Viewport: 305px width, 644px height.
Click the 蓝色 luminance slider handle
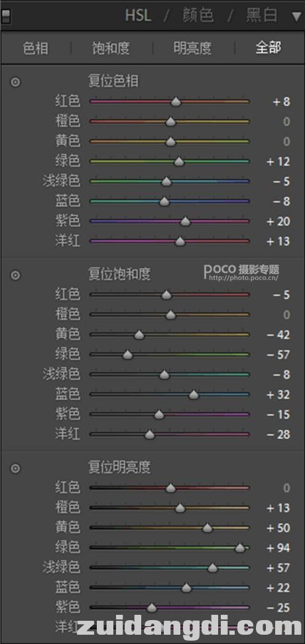pyautogui.click(x=187, y=588)
